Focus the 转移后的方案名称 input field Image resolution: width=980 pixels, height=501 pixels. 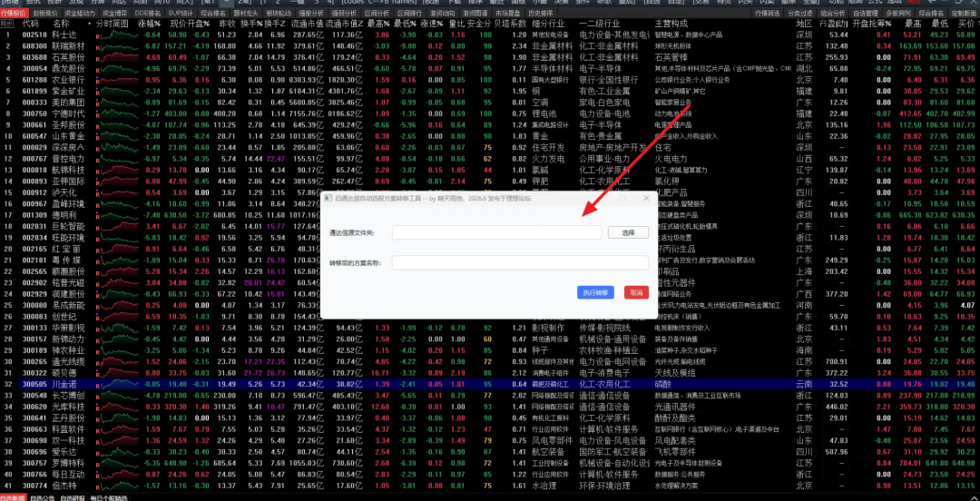pyautogui.click(x=520, y=262)
